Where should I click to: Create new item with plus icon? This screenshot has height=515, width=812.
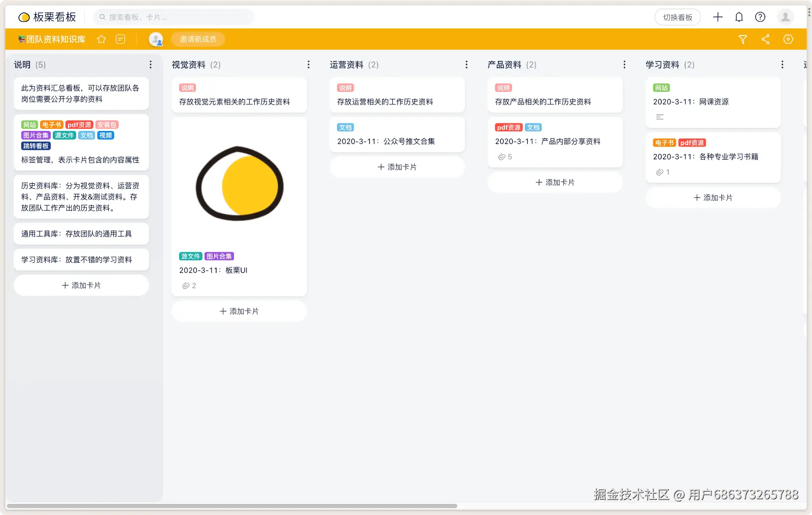point(718,17)
